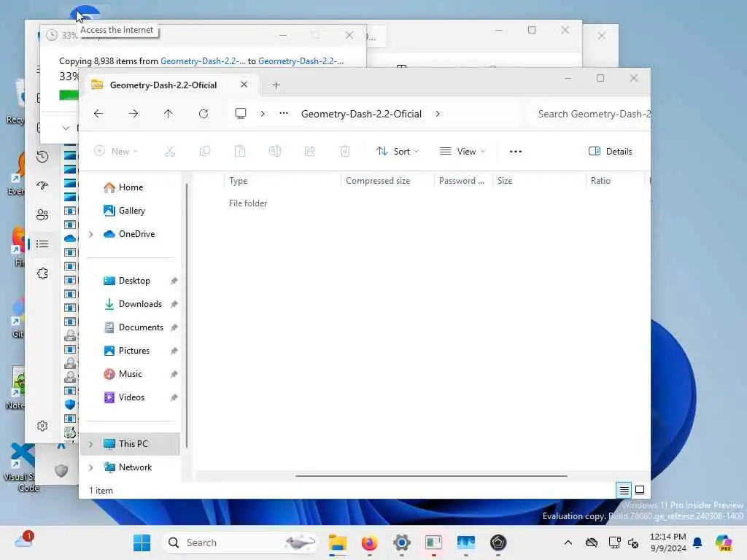Launch Firefox from the taskbar

point(370,542)
